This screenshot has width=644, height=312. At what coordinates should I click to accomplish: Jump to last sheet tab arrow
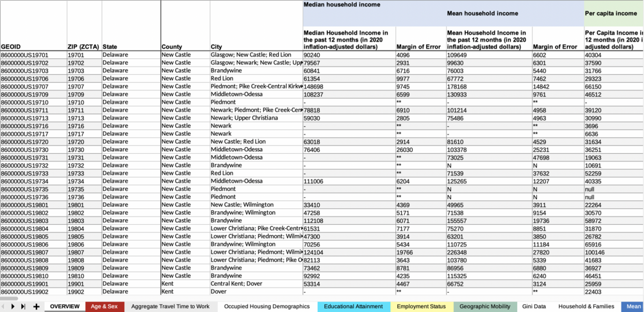coord(23,306)
